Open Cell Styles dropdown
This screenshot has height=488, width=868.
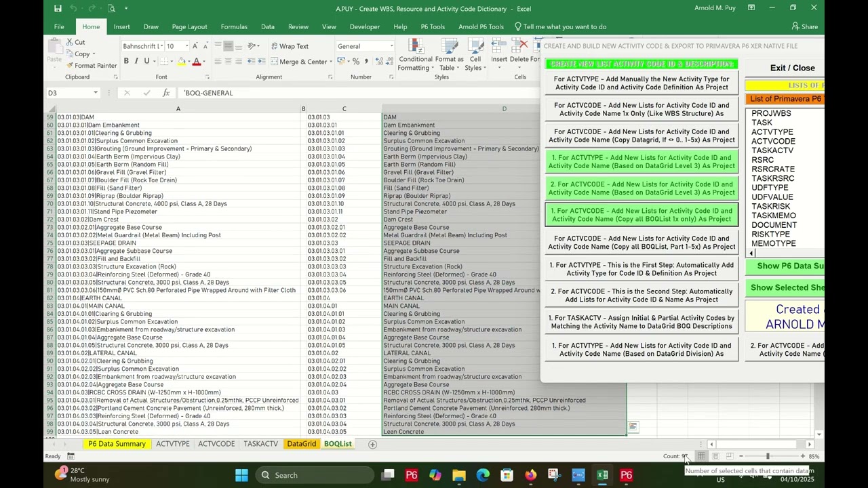click(475, 55)
